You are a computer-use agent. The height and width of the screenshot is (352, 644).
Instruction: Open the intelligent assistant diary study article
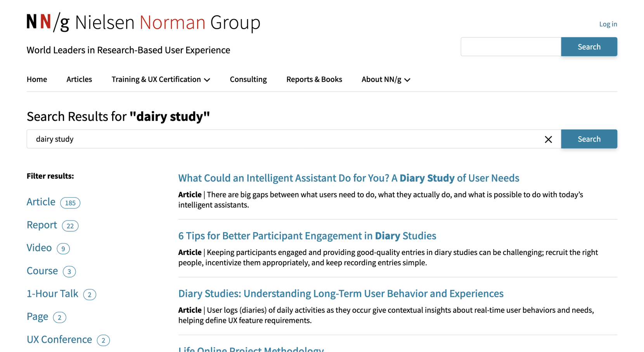coord(348,178)
